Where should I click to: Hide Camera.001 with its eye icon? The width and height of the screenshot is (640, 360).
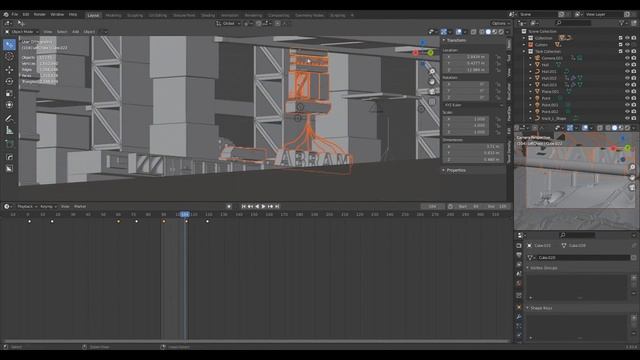(627, 58)
